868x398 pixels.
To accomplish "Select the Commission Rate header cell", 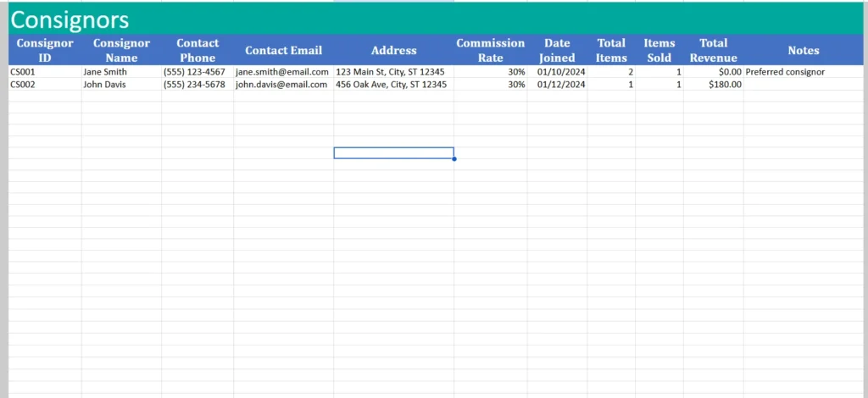I will point(490,50).
